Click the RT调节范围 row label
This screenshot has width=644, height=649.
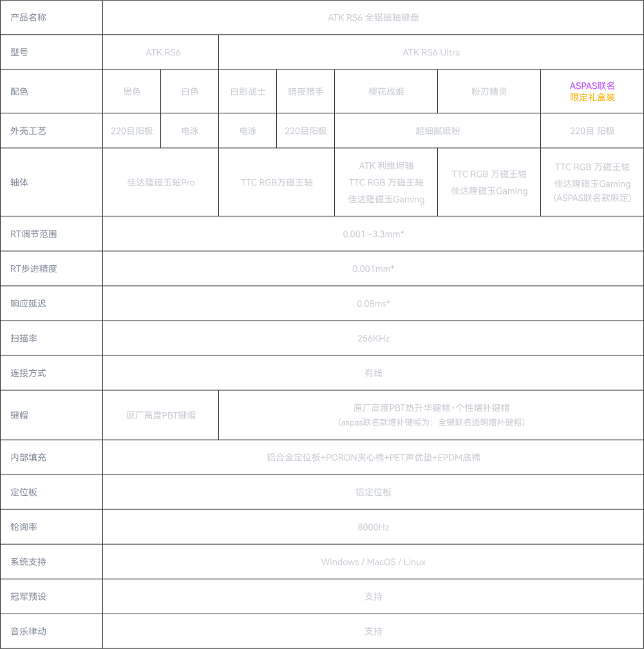33,234
